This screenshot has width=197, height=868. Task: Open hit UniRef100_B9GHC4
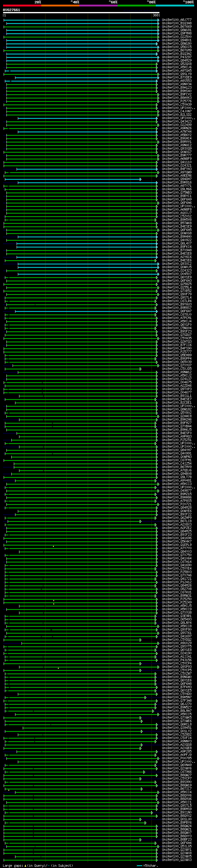176,139
